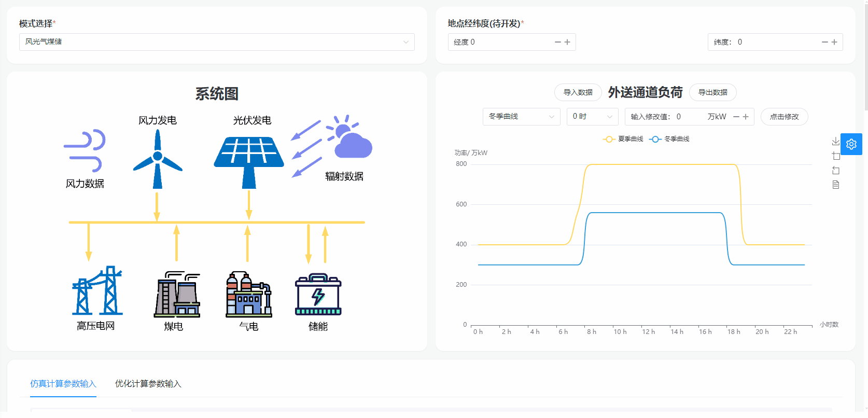Screen dimensions: 868x418
Task: Open the 模式选择 dropdown
Action: [x=217, y=42]
